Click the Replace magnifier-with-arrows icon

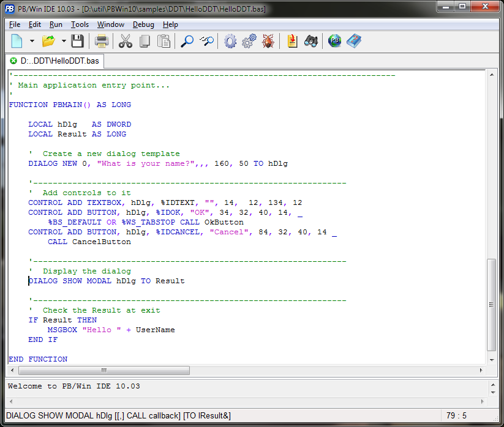point(206,41)
